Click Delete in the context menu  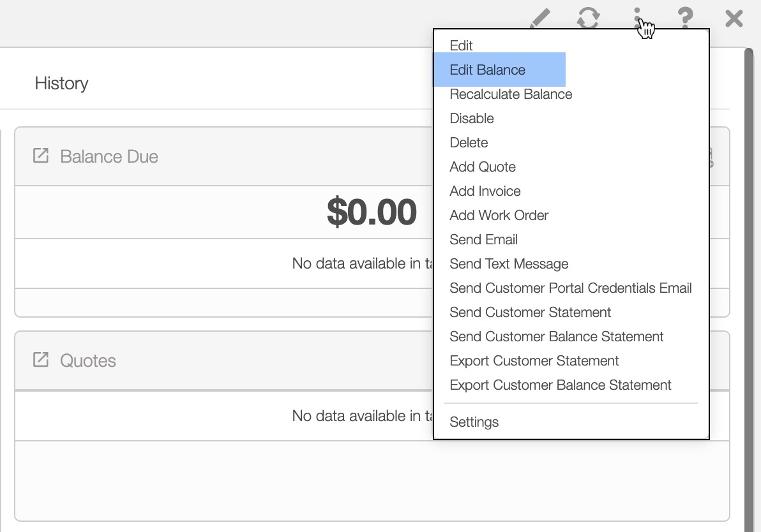[469, 142]
